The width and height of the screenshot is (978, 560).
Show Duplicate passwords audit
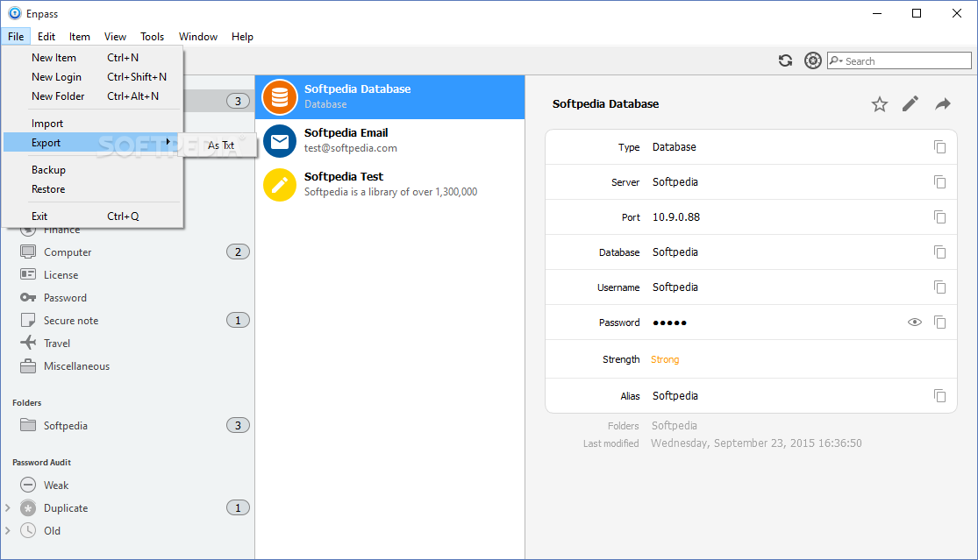coord(129,507)
